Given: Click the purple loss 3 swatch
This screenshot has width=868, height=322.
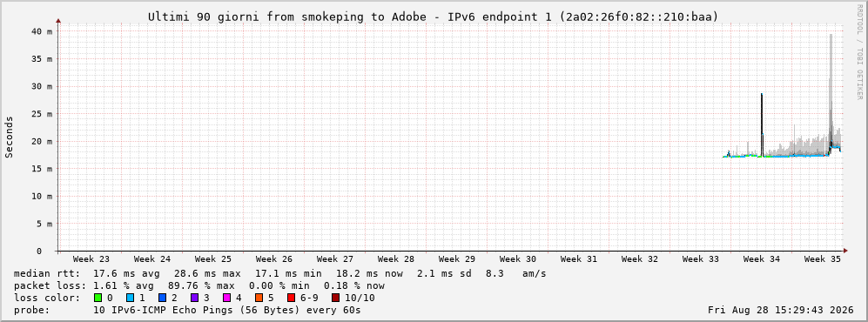Looking at the screenshot, I should pos(194,298).
